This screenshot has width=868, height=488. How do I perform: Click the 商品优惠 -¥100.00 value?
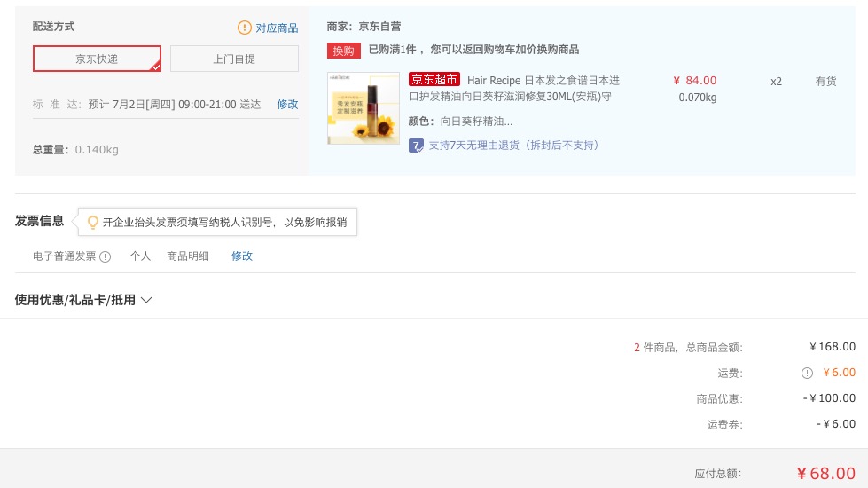(829, 398)
